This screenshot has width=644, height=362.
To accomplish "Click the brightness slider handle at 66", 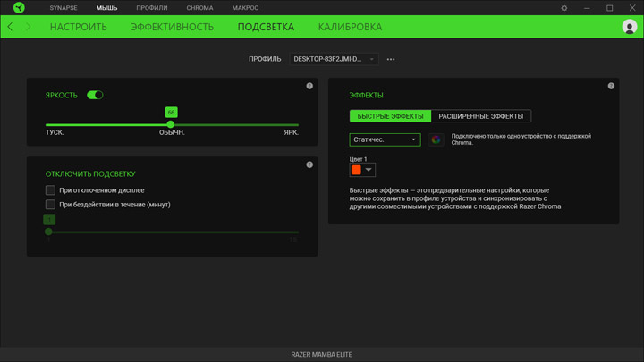I will (171, 124).
